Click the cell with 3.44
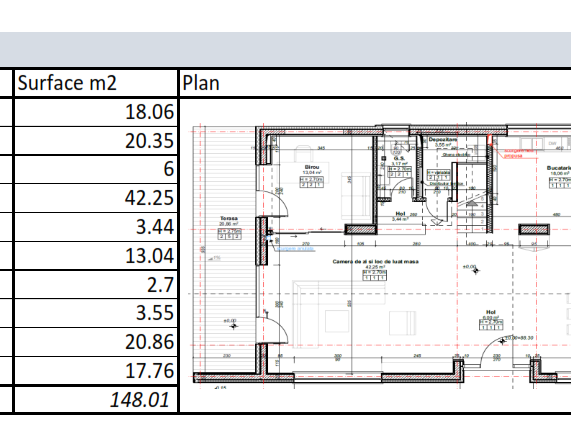The width and height of the screenshot is (571, 428). tap(96, 227)
